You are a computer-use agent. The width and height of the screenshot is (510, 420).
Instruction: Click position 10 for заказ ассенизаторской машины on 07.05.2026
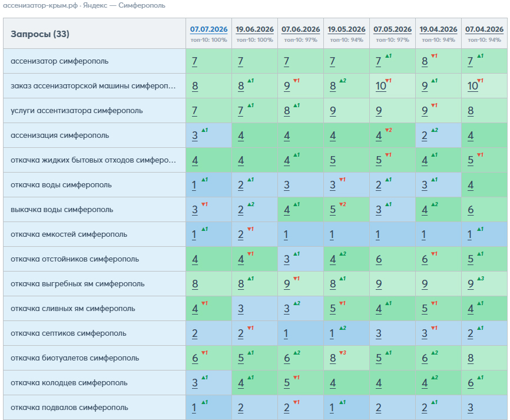coord(380,86)
